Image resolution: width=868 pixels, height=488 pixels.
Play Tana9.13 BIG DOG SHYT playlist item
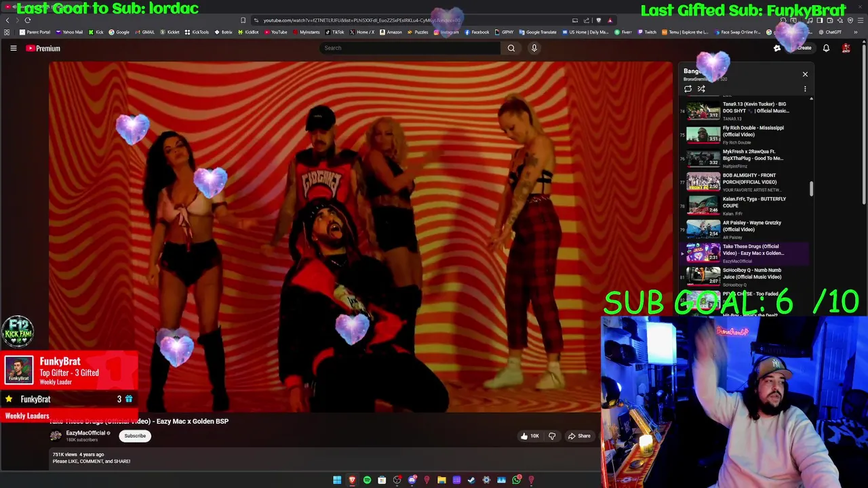[746, 111]
